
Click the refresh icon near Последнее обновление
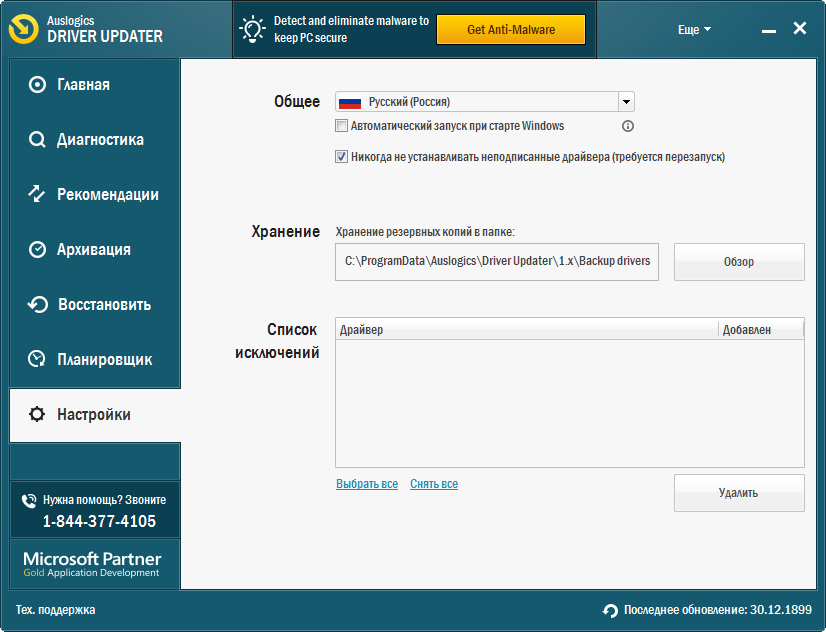610,610
